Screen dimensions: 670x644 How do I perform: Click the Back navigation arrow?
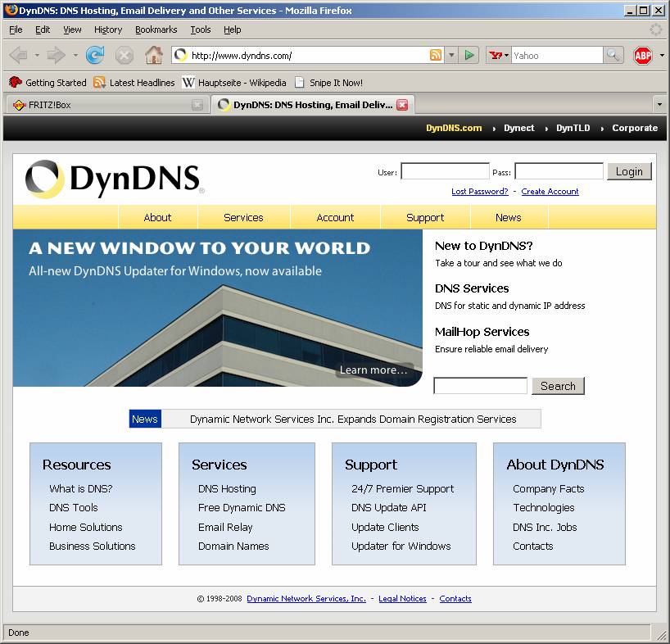coord(18,55)
